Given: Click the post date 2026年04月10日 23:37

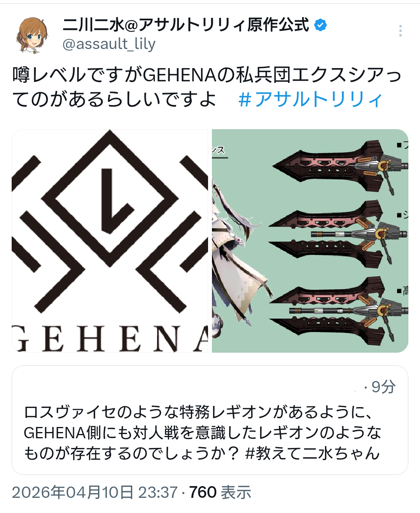Looking at the screenshot, I should [95, 492].
